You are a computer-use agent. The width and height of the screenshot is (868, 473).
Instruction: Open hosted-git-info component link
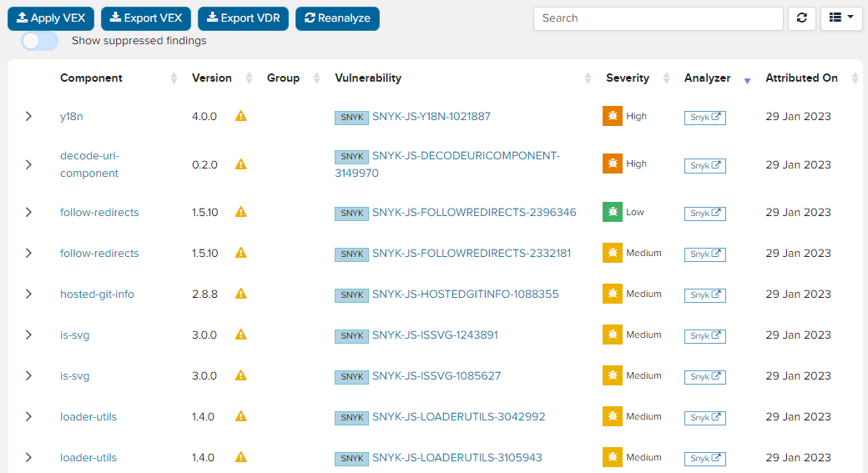pyautogui.click(x=97, y=294)
